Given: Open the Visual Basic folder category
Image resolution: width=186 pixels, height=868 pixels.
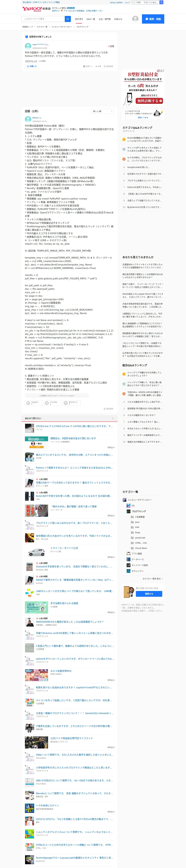Looking at the screenshot, I should (x=139, y=548).
